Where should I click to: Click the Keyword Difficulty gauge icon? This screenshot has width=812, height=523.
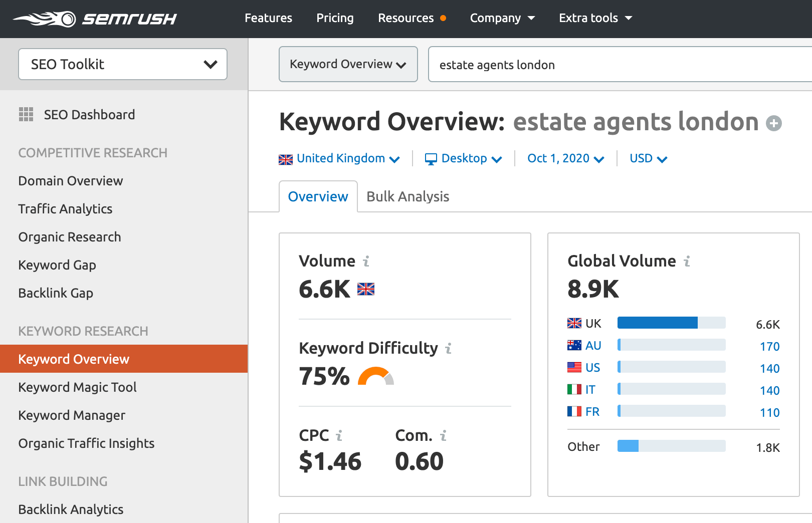[x=376, y=376]
